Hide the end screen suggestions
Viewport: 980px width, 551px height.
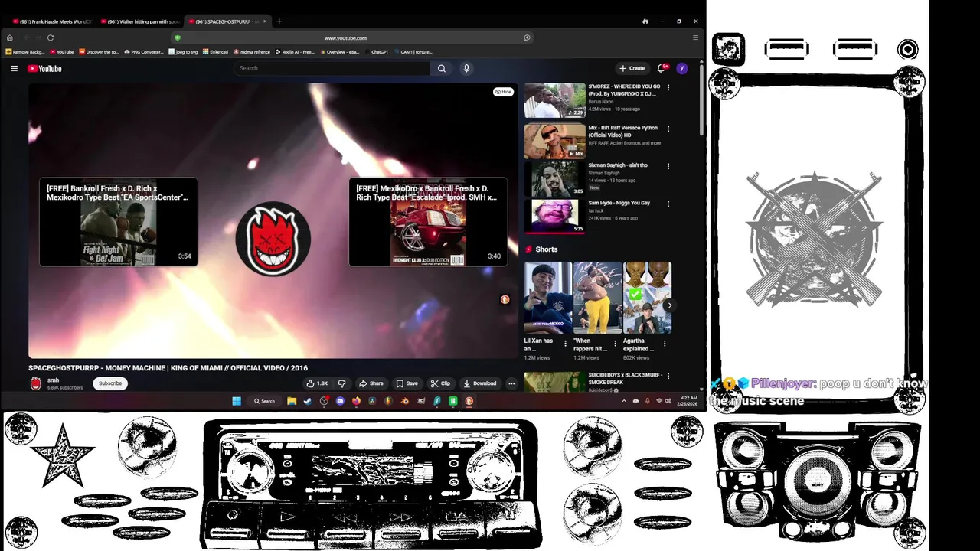503,92
